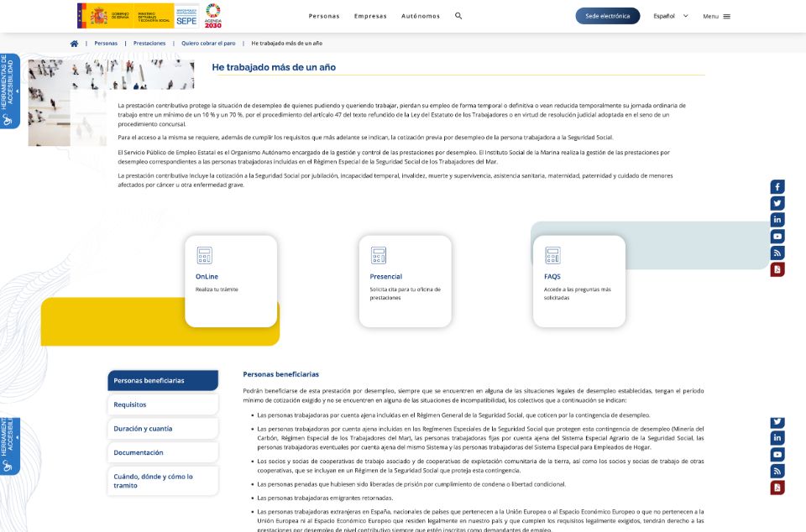The image size is (806, 532).
Task: Click the home icon in the breadcrumb
Action: [x=74, y=44]
